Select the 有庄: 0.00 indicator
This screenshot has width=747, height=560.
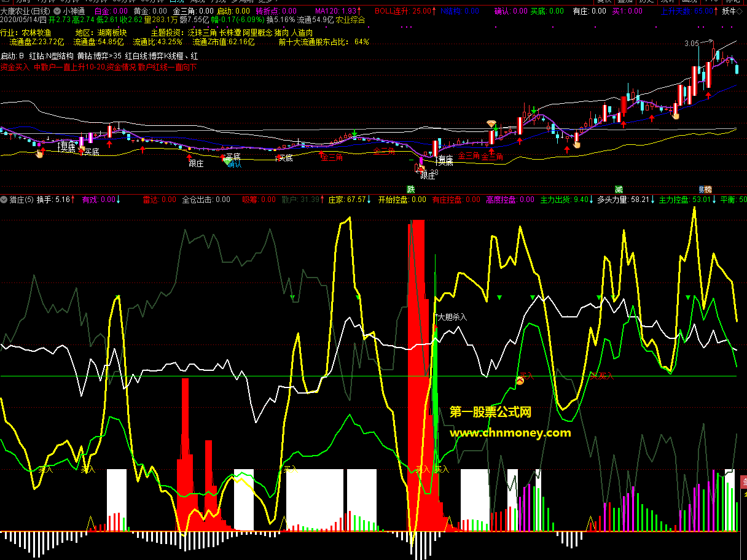coord(589,11)
